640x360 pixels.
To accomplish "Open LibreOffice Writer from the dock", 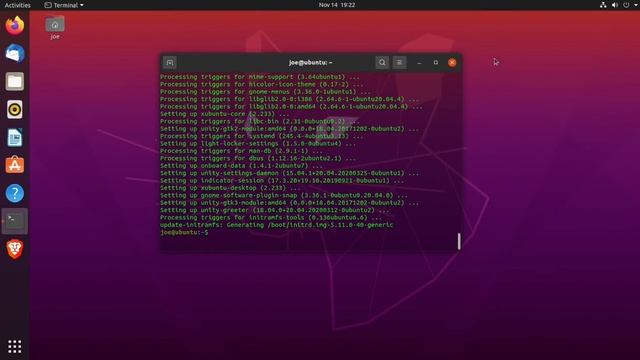I will pos(15,138).
